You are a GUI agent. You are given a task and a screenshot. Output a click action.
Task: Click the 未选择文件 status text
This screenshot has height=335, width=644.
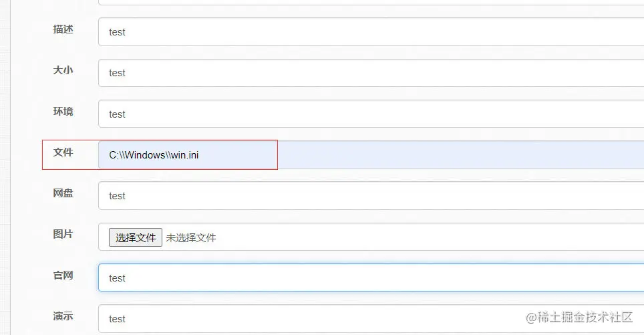[x=191, y=237]
